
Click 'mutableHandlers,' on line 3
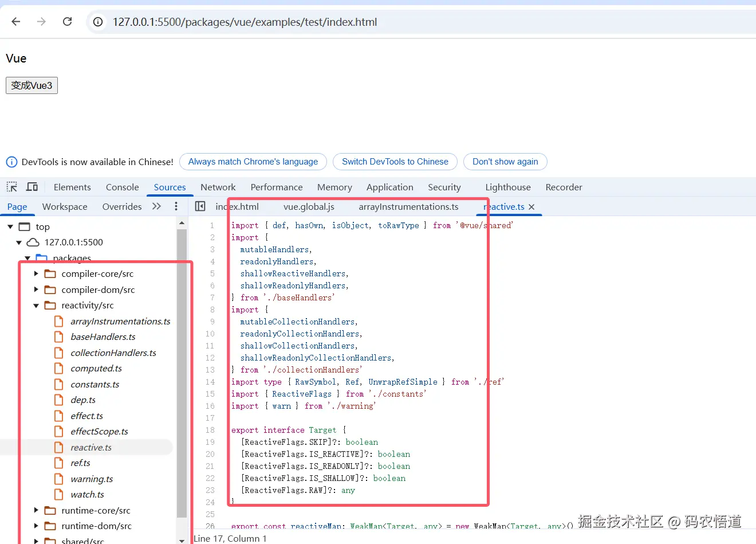click(276, 249)
